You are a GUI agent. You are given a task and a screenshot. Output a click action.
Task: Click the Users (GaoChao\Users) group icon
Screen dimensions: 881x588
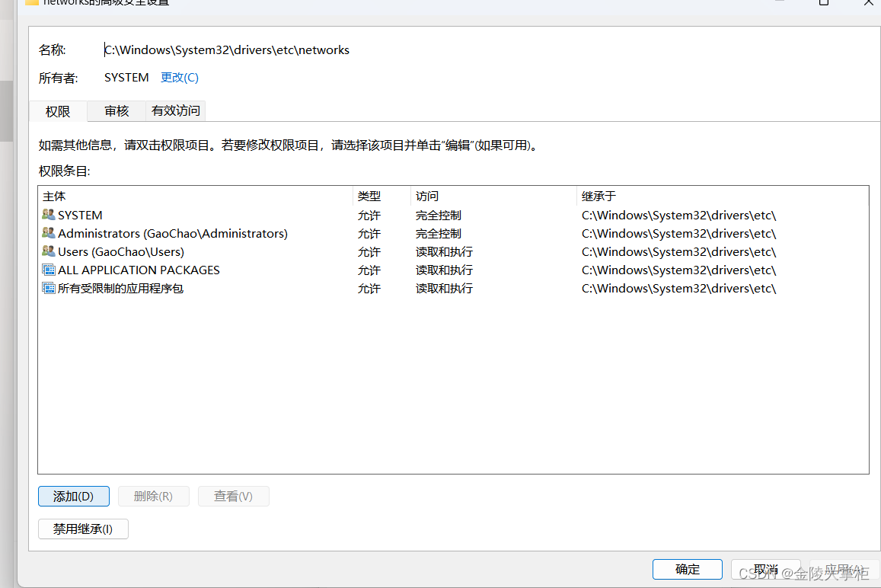[47, 251]
